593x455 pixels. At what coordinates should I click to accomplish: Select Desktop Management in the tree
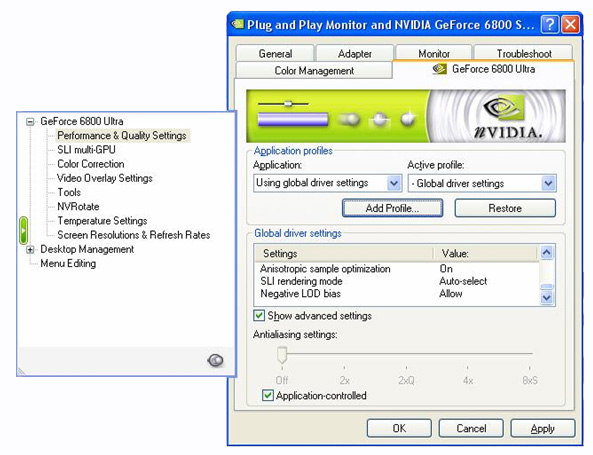87,249
